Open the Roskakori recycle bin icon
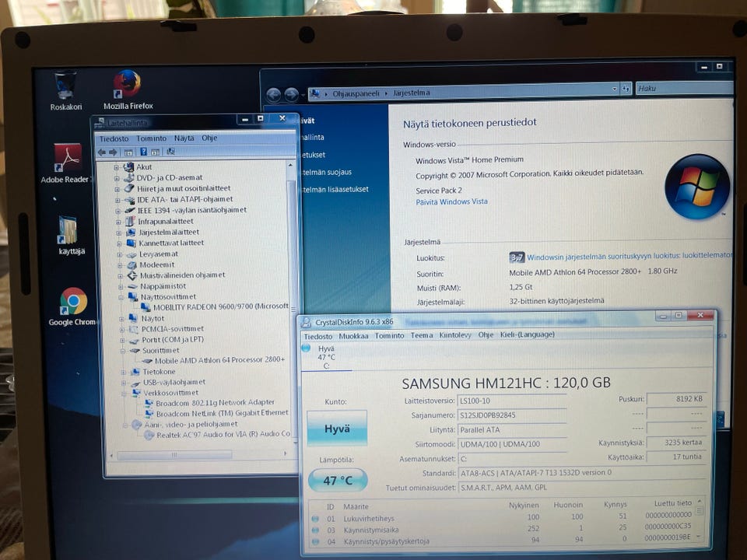The width and height of the screenshot is (747, 560). (x=65, y=91)
